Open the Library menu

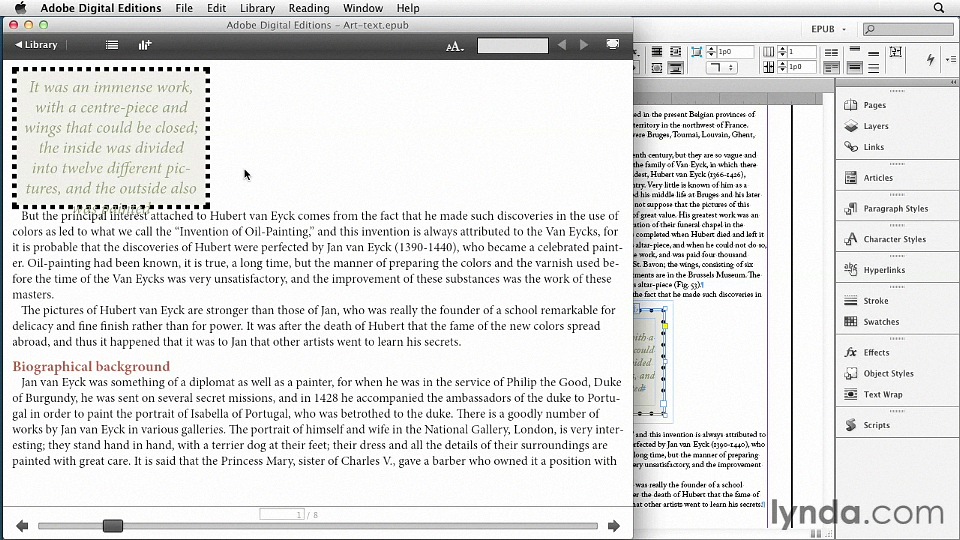(x=257, y=8)
